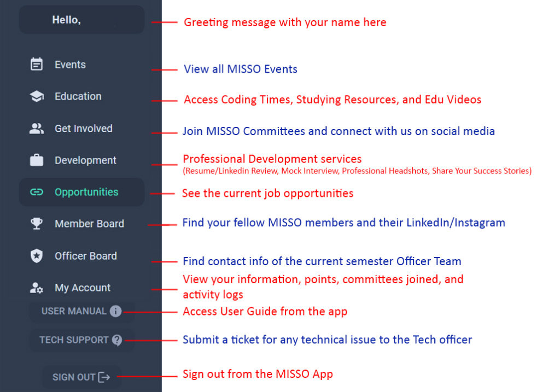This screenshot has height=392, width=560.
Task: Open the Events section
Action: click(70, 64)
